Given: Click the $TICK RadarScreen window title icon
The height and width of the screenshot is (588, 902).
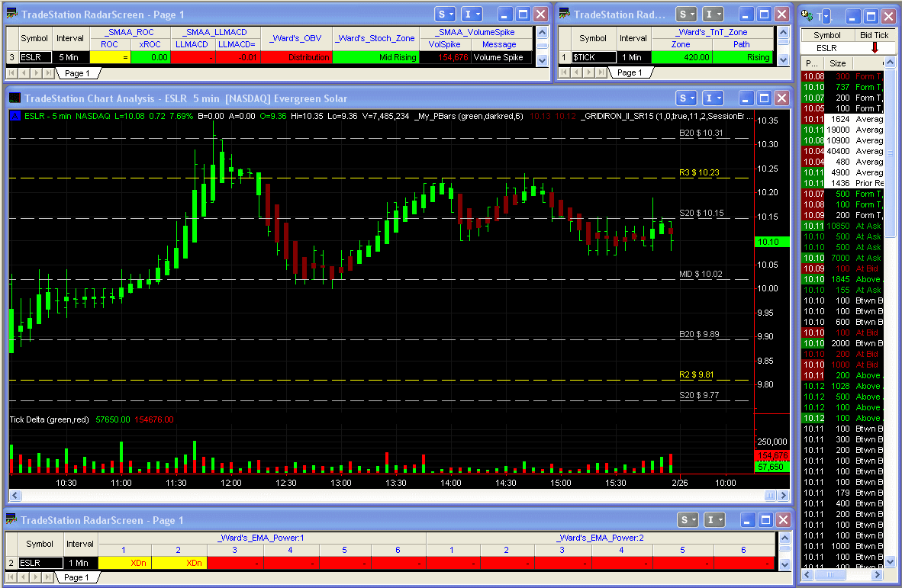Looking at the screenshot, I should click(565, 14).
